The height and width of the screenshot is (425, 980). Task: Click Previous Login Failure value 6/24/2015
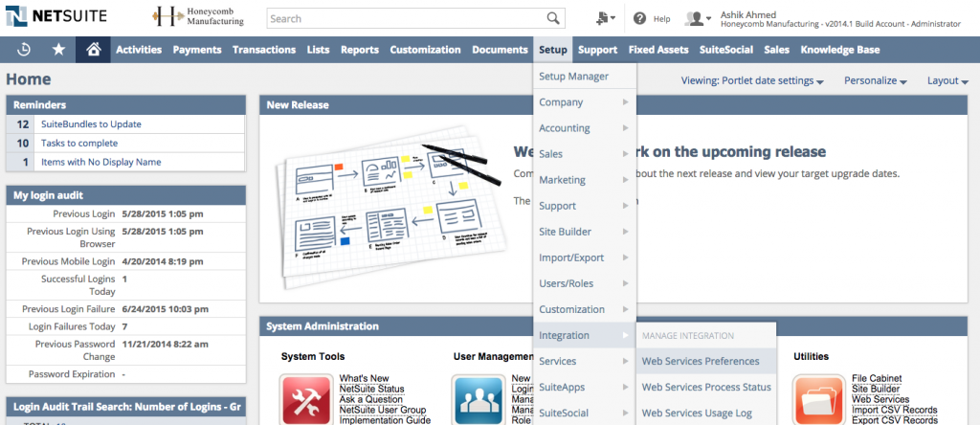click(165, 309)
